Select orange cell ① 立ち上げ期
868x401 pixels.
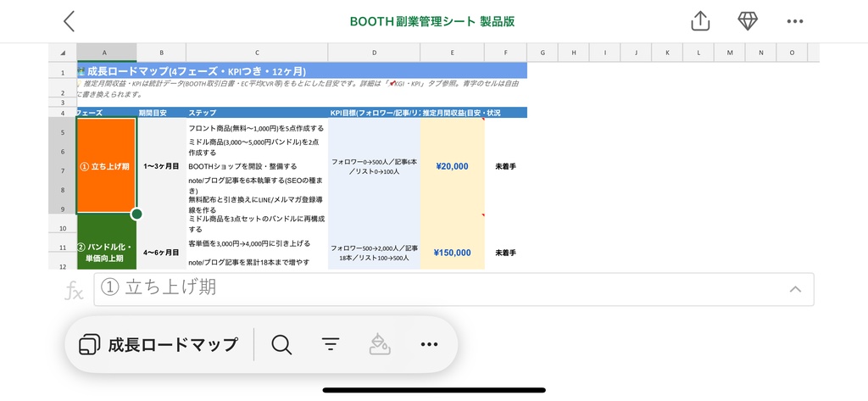tap(106, 165)
